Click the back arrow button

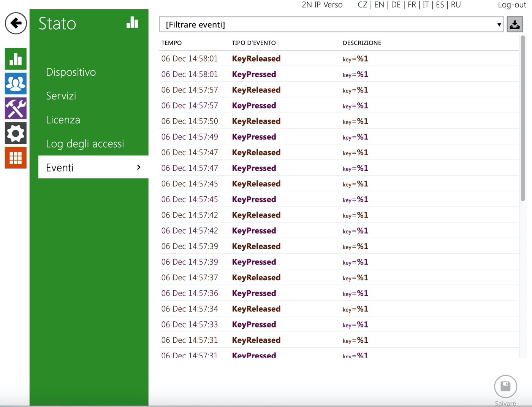pos(16,23)
